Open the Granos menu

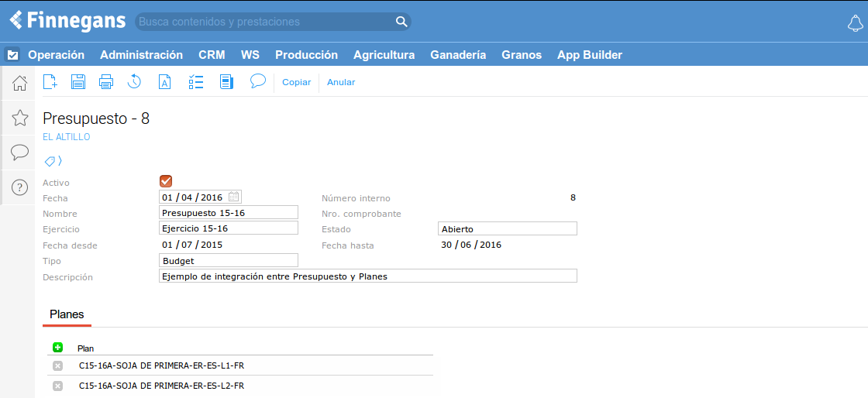tap(522, 55)
